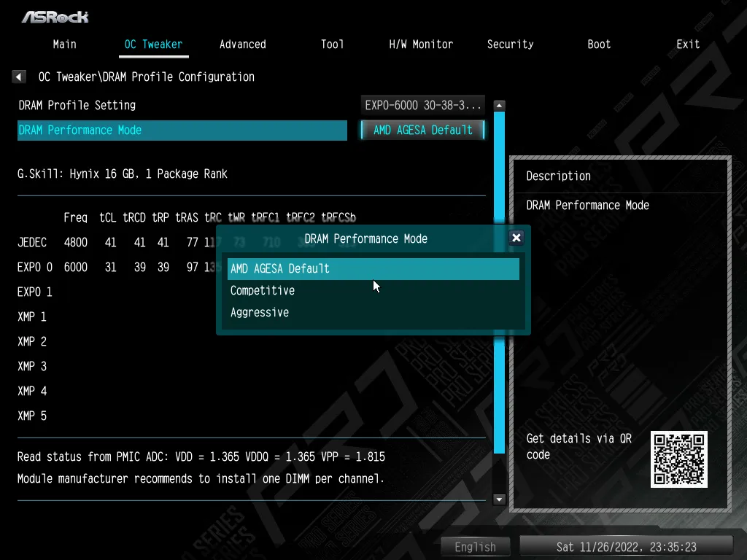The height and width of the screenshot is (560, 747).
Task: Open the Tool tab
Action: 332,44
